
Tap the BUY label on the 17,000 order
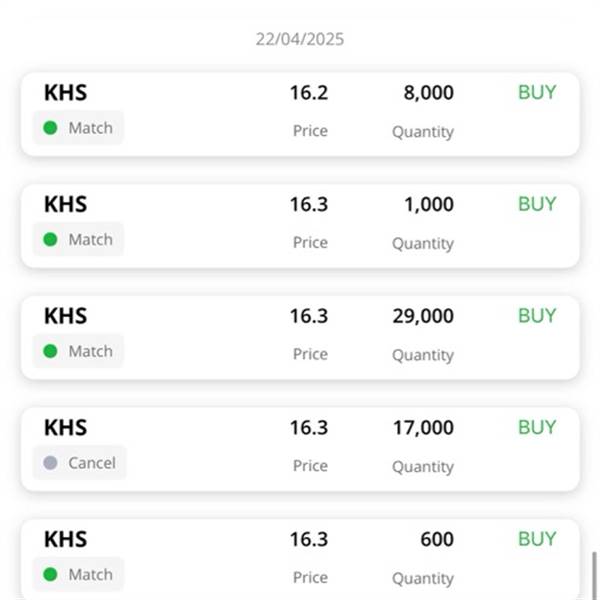537,427
